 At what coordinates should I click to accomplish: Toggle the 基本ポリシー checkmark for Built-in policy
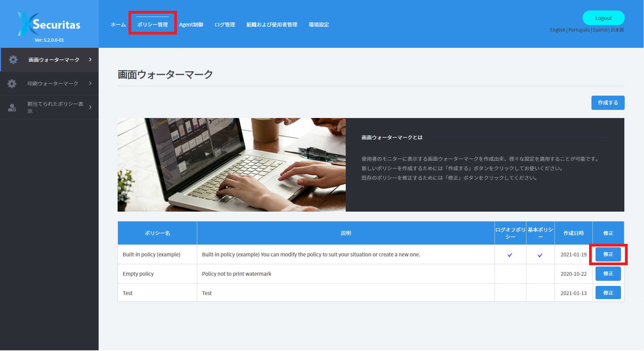tap(540, 254)
